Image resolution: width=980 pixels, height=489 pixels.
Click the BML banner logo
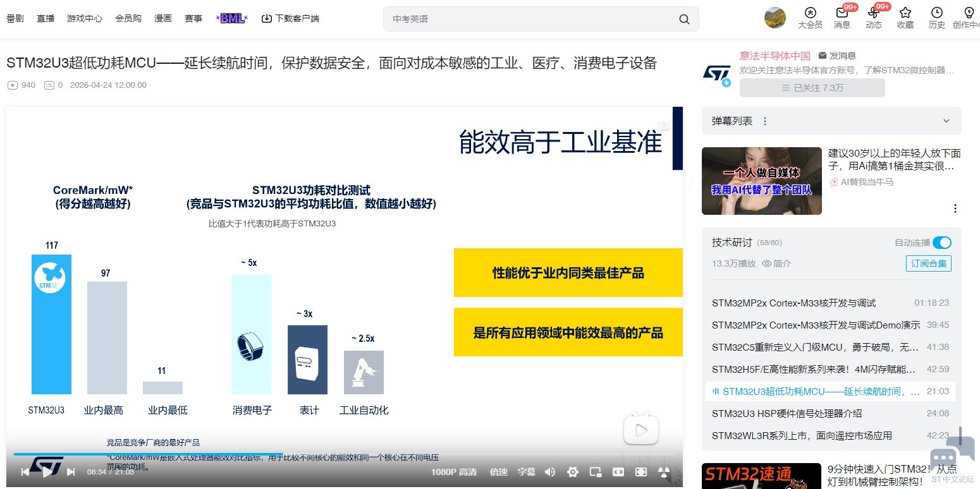[232, 18]
